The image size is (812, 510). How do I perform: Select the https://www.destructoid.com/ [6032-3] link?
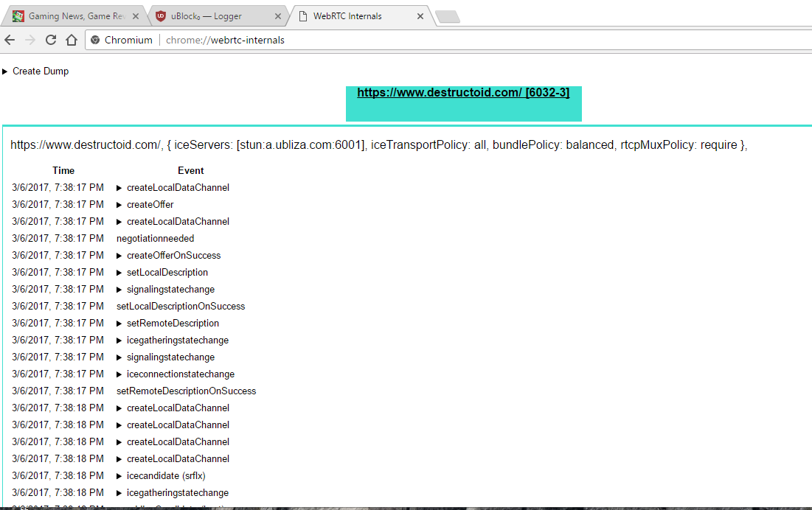click(463, 92)
